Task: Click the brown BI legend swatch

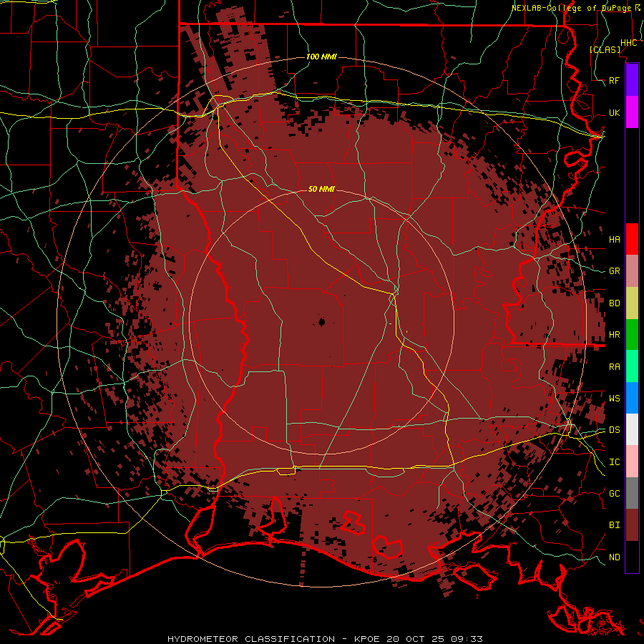Action: coord(632,525)
